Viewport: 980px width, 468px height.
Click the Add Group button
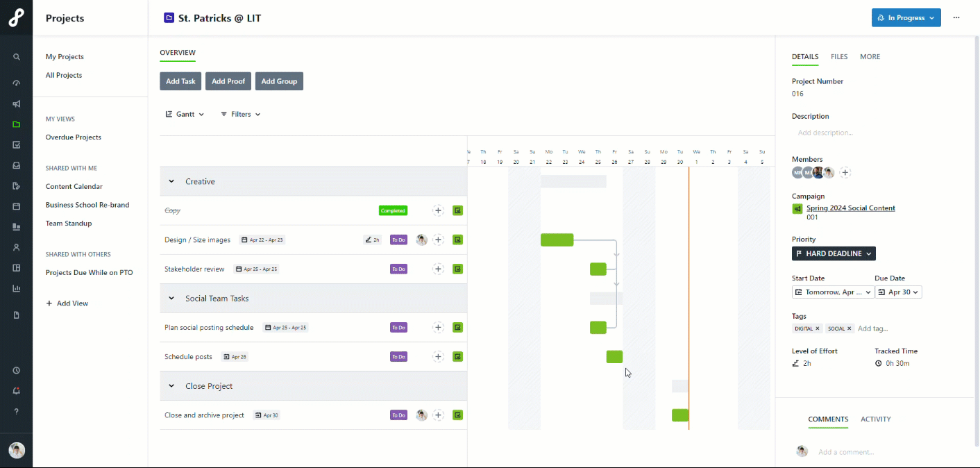(x=279, y=81)
